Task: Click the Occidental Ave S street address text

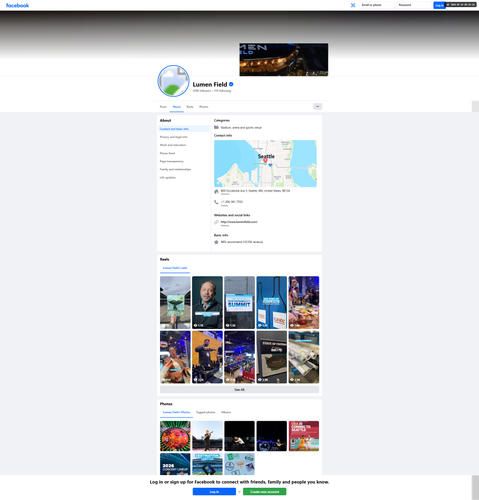Action: (x=255, y=191)
